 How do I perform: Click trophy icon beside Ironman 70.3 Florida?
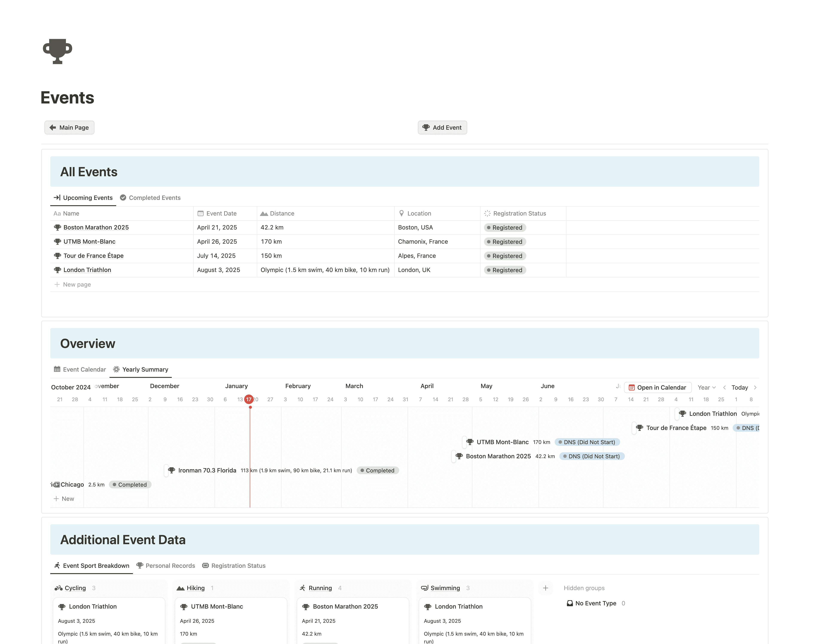click(172, 470)
